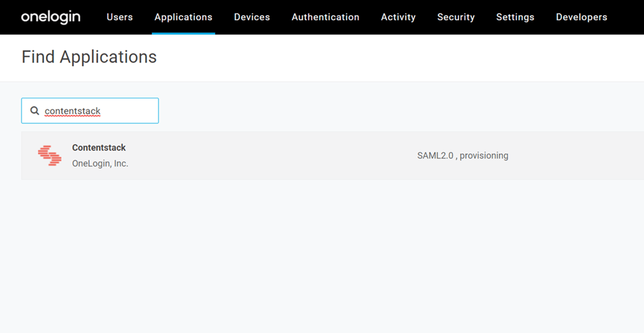Screen dimensions: 644x333
Task: Open the Developers menu
Action: 581,17
